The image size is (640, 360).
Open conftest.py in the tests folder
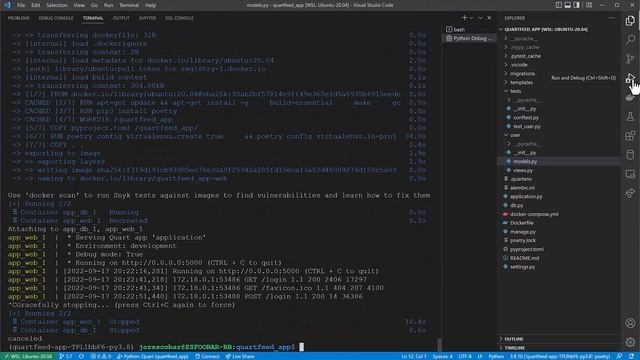pos(526,118)
